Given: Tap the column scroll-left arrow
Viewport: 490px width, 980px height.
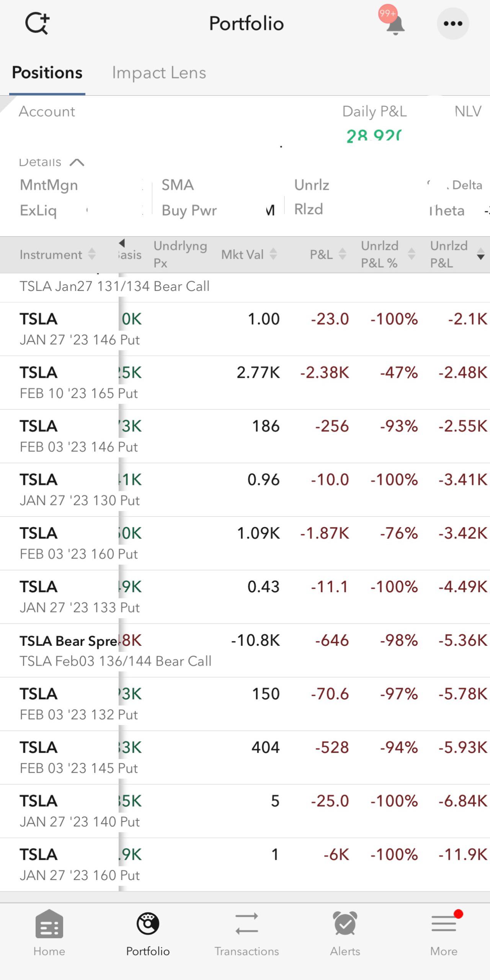Looking at the screenshot, I should pos(122,243).
